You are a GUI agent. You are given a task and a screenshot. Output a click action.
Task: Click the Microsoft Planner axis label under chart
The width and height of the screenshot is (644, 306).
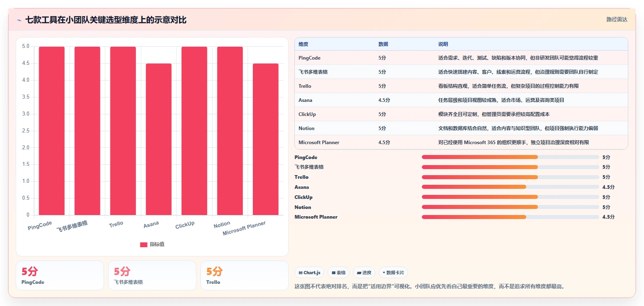(x=244, y=228)
